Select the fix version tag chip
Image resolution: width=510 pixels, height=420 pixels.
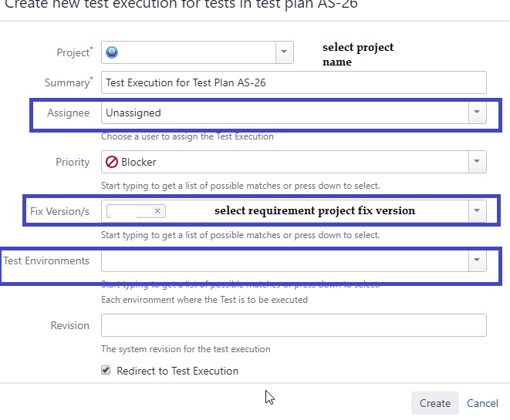pyautogui.click(x=130, y=210)
